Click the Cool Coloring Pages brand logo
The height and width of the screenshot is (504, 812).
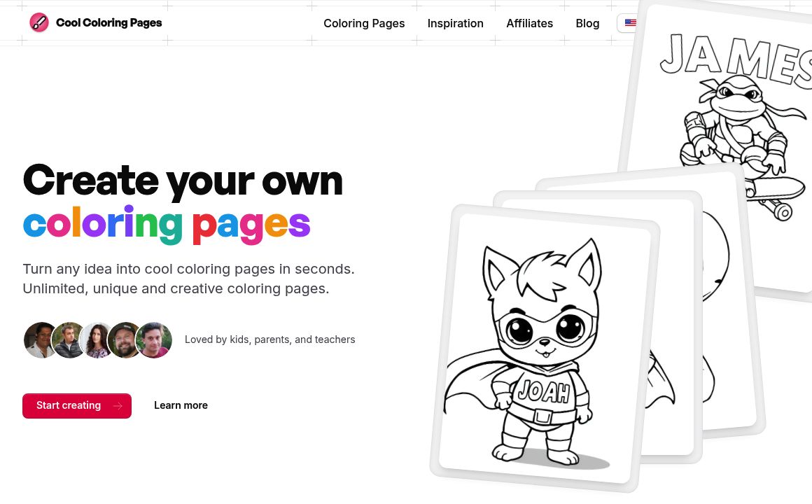(96, 22)
